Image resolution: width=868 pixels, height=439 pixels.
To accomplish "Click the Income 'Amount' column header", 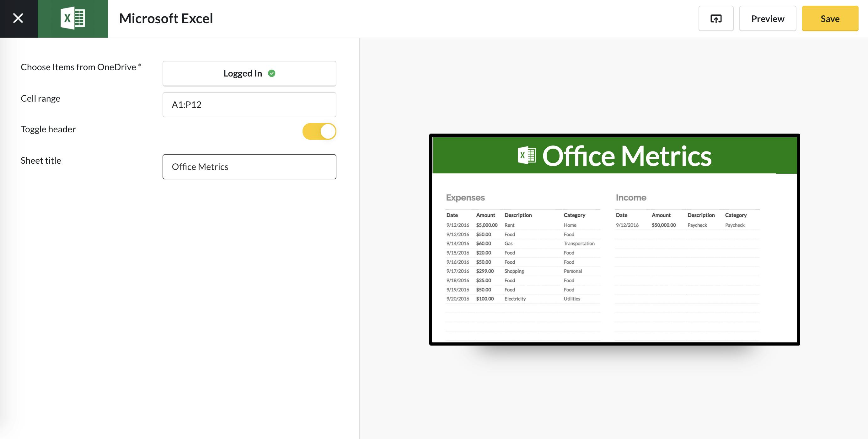I will tap(661, 215).
